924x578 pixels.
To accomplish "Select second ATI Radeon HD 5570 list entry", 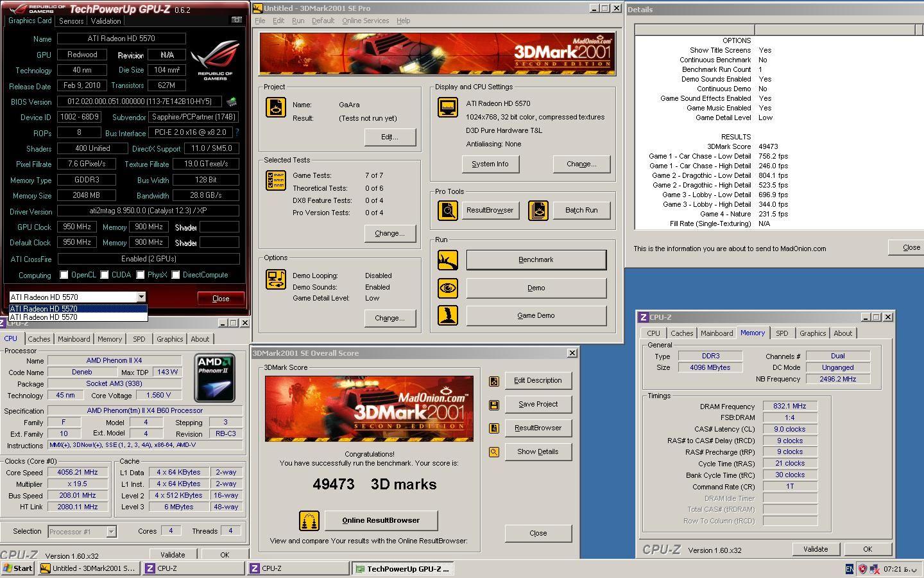I will tap(78, 317).
